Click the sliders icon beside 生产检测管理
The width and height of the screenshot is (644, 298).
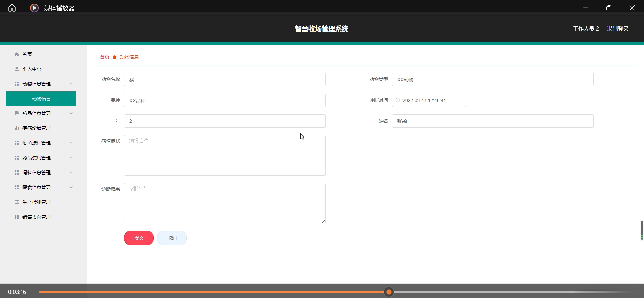point(17,202)
